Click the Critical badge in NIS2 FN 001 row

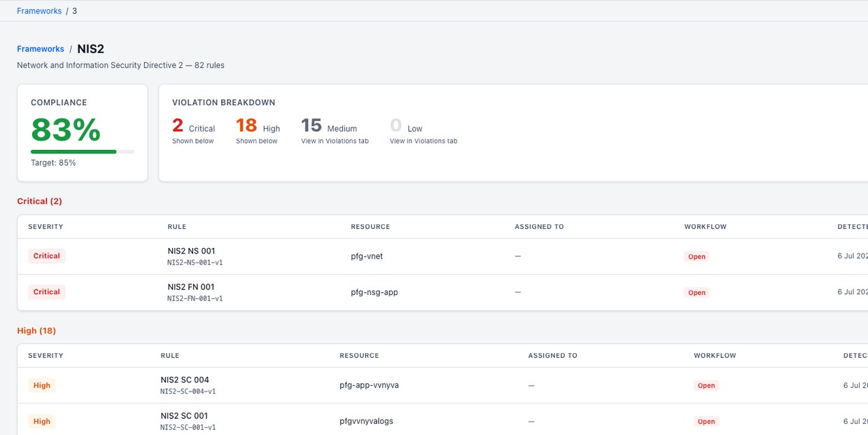(x=47, y=292)
